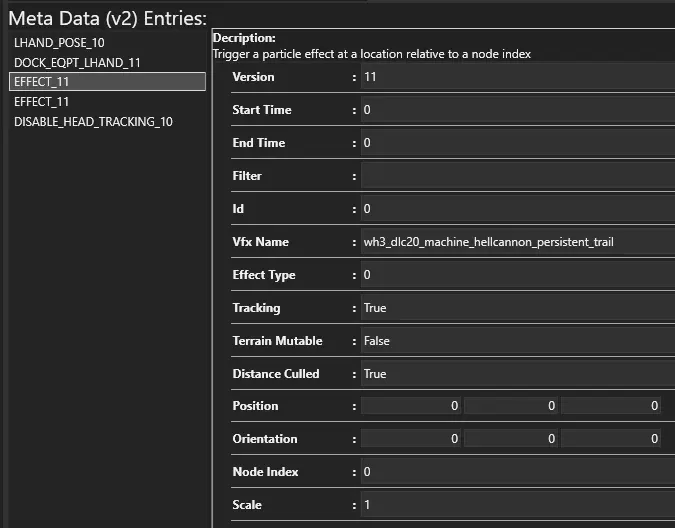Click the Vfx Name text field
Viewport: 675px width, 528px height.
[517, 242]
